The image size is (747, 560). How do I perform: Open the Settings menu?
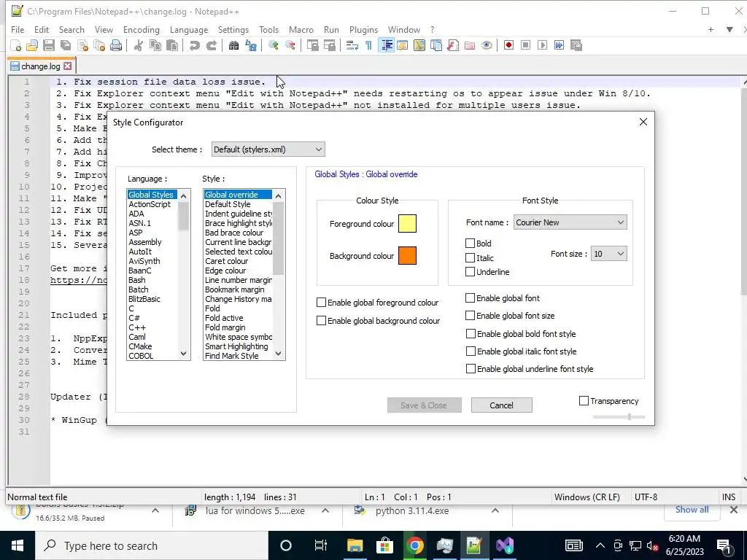(233, 29)
